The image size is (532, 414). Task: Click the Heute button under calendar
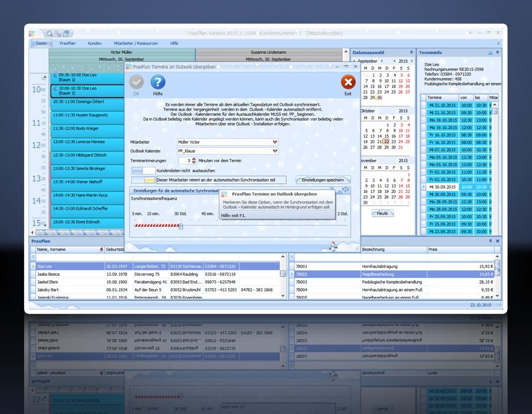[x=382, y=213]
